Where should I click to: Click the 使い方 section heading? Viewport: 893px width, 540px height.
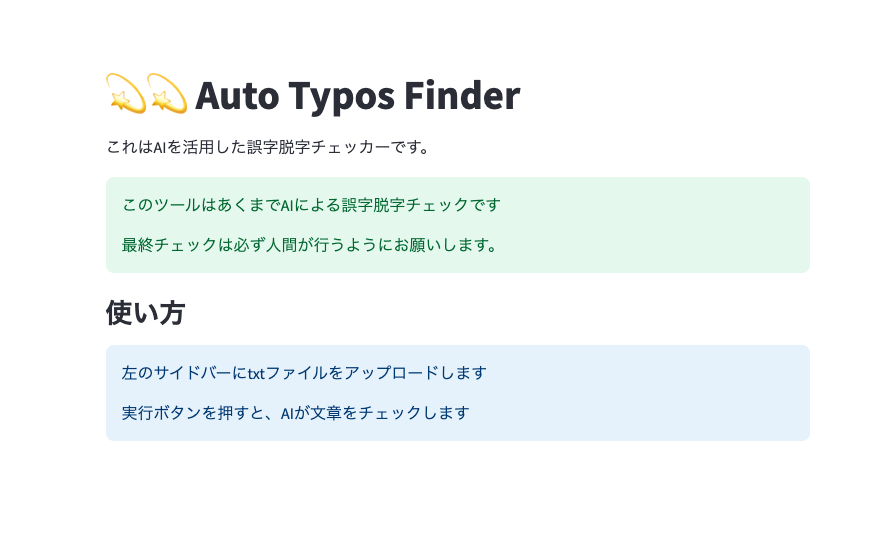pos(145,313)
